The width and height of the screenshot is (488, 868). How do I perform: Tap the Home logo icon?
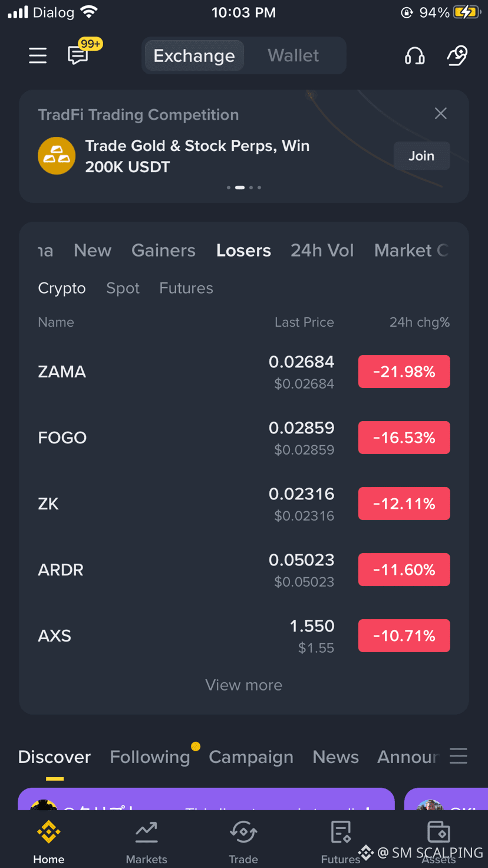click(49, 833)
